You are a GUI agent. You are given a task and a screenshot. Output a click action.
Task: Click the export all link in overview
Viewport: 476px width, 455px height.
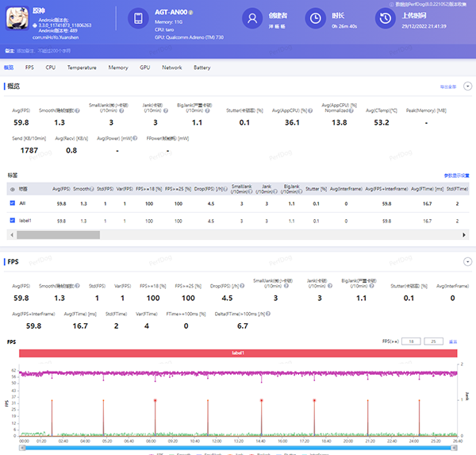click(x=447, y=86)
